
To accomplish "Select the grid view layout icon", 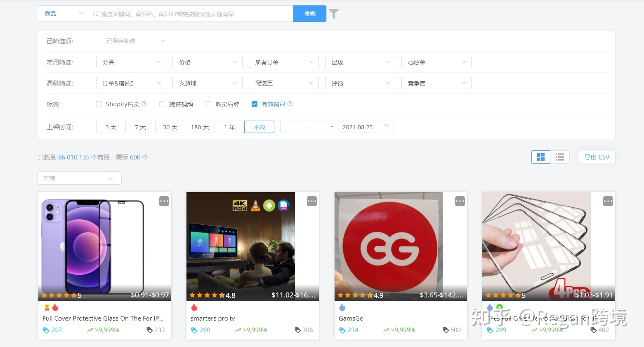I will pos(540,157).
